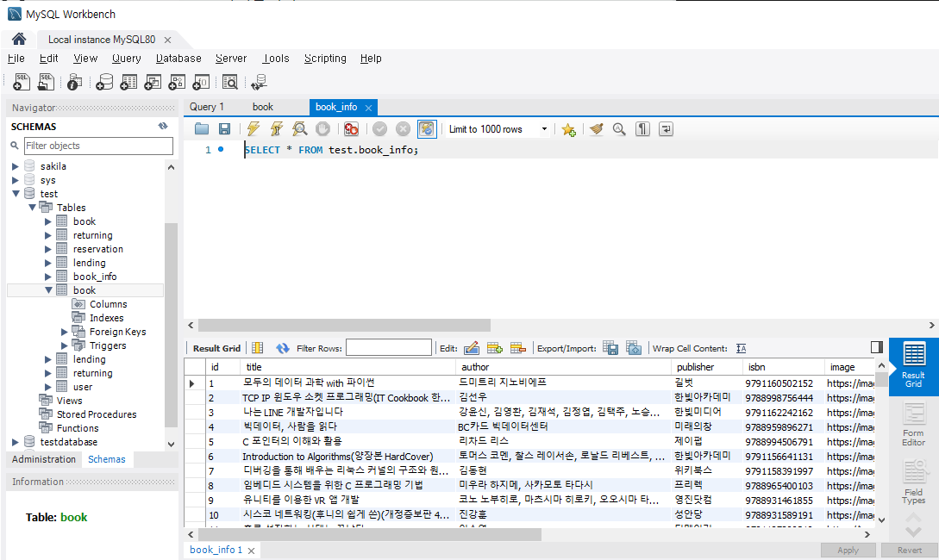
Task: Refresh schemas list icon
Action: point(163,127)
